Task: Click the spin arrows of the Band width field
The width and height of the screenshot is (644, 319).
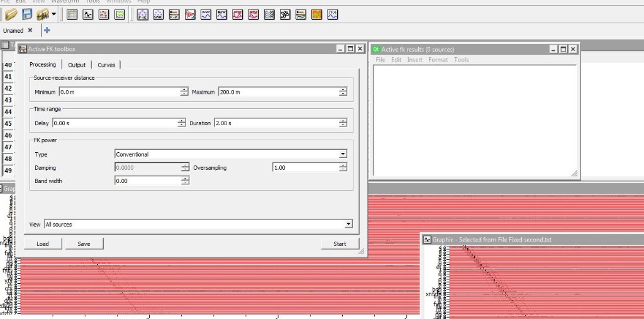Action: coord(186,181)
